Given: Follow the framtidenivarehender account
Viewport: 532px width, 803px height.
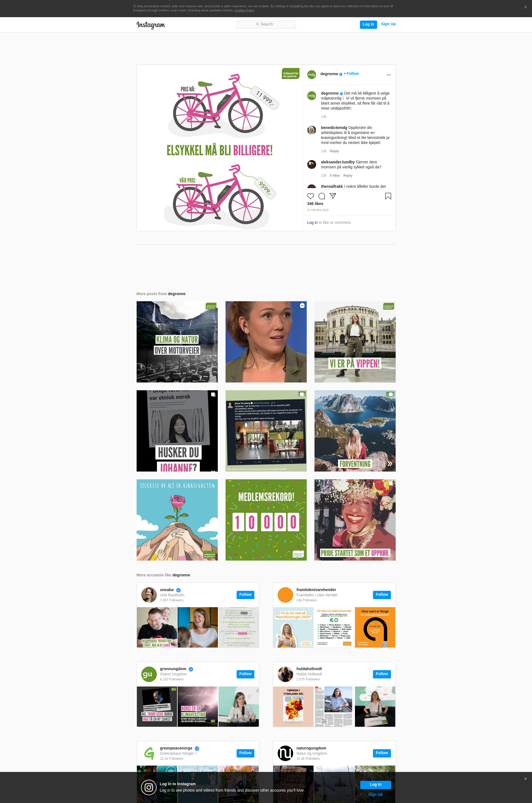Looking at the screenshot, I should (x=382, y=594).
